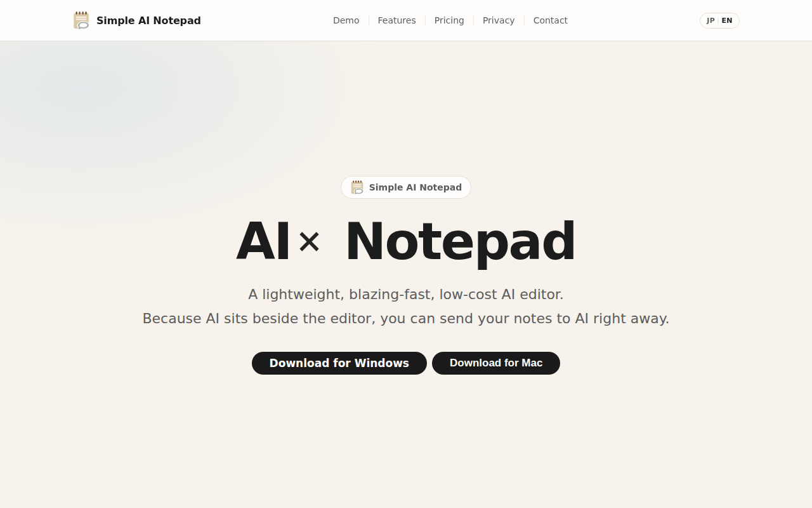This screenshot has width=812, height=508.
Task: Click the lightweight, blazing-fast tagline text
Action: click(x=406, y=295)
